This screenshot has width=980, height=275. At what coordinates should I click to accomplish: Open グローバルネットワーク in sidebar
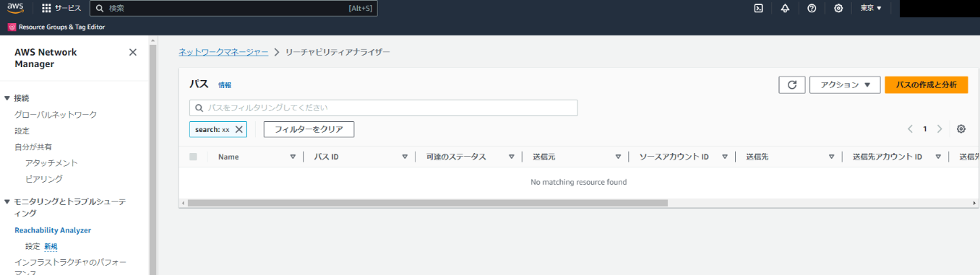pos(56,115)
